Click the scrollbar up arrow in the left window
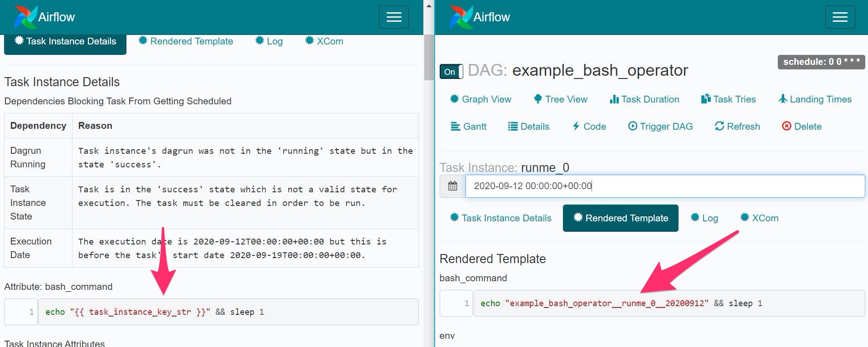868x347 pixels. (429, 6)
